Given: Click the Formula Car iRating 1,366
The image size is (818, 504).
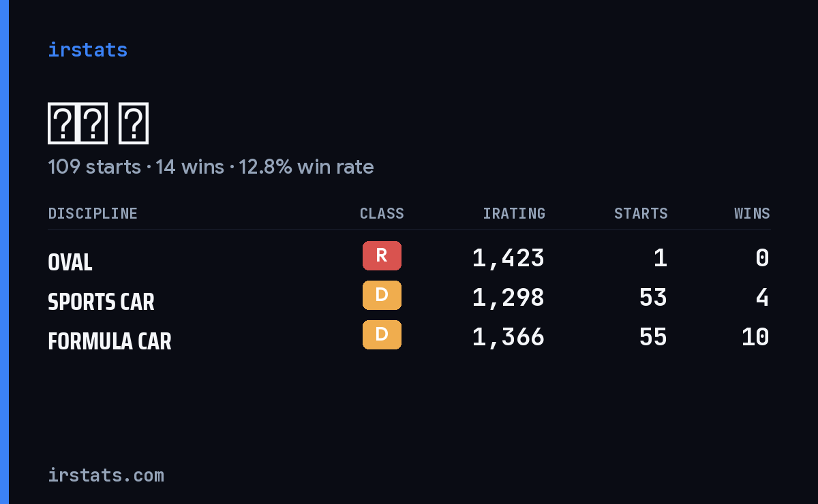Looking at the screenshot, I should pos(509,337).
